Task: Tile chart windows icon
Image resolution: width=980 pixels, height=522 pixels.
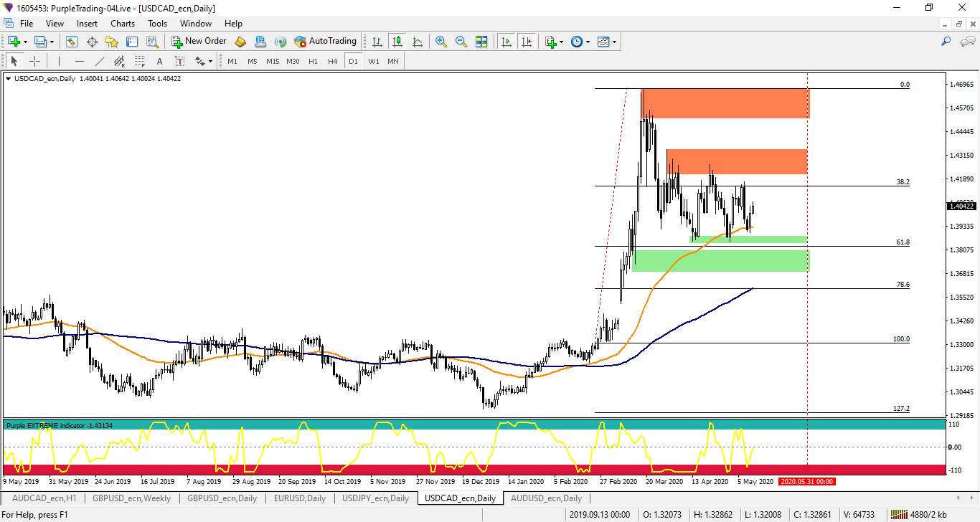Action: pyautogui.click(x=481, y=42)
